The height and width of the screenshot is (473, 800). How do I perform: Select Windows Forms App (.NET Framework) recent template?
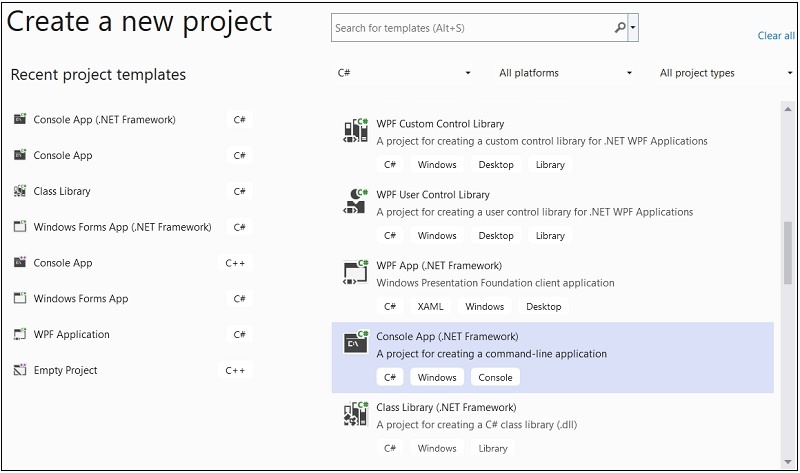[122, 227]
